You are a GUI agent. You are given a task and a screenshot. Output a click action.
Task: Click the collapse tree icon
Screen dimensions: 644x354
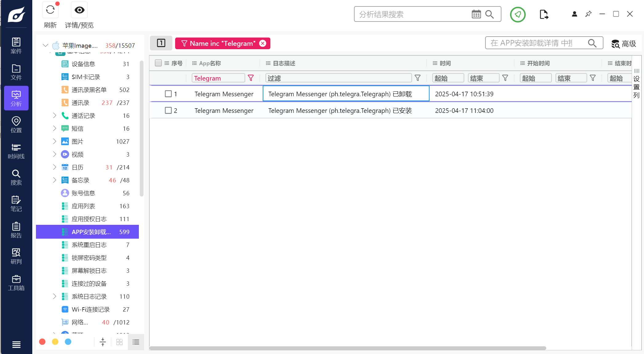(103, 342)
